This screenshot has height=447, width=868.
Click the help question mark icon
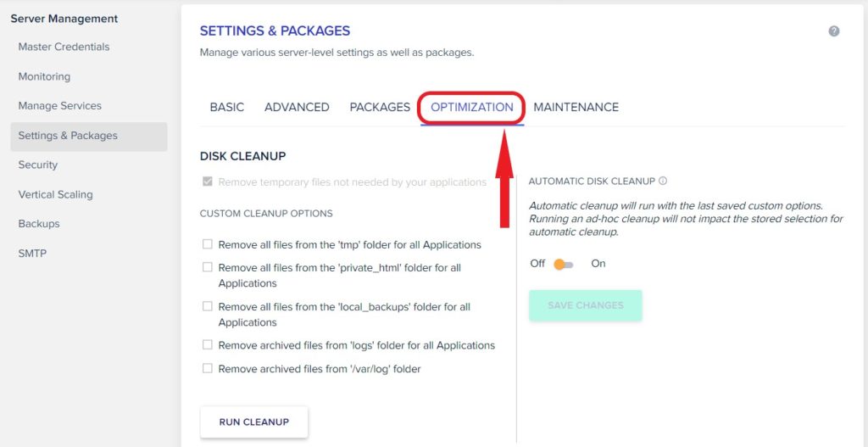coord(834,31)
